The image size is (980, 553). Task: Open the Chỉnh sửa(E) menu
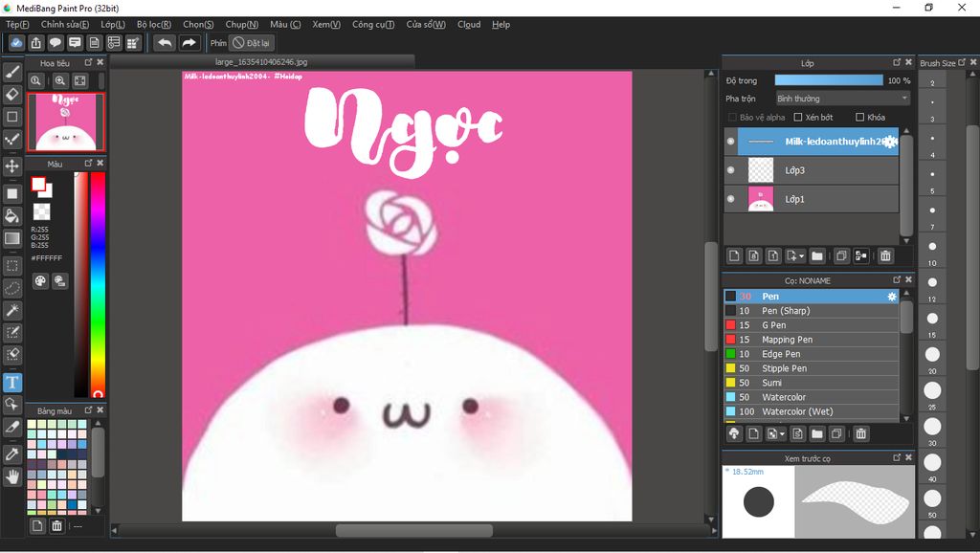[x=65, y=24]
